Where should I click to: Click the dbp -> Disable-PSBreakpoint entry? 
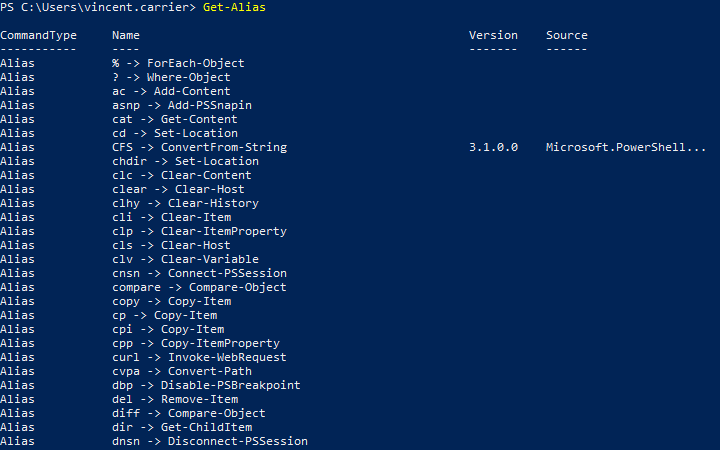point(206,385)
